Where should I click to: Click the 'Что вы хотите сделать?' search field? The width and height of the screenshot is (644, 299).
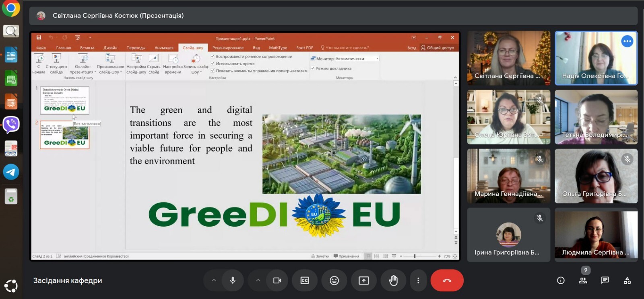(x=345, y=48)
